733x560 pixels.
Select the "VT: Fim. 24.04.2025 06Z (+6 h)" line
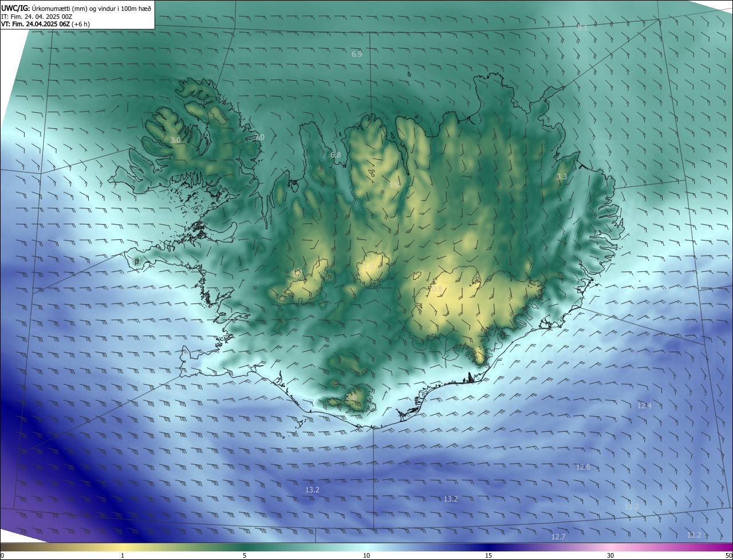point(45,24)
